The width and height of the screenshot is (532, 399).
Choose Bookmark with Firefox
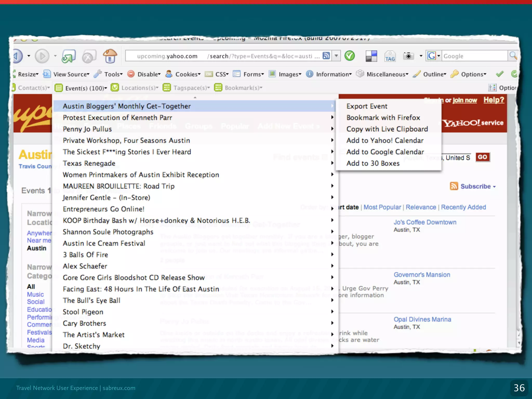pyautogui.click(x=389, y=117)
